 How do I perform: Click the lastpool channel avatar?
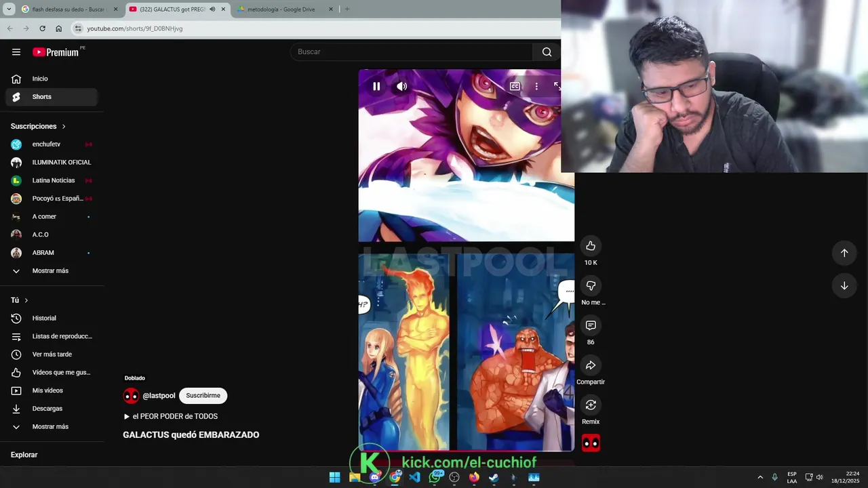coord(131,396)
